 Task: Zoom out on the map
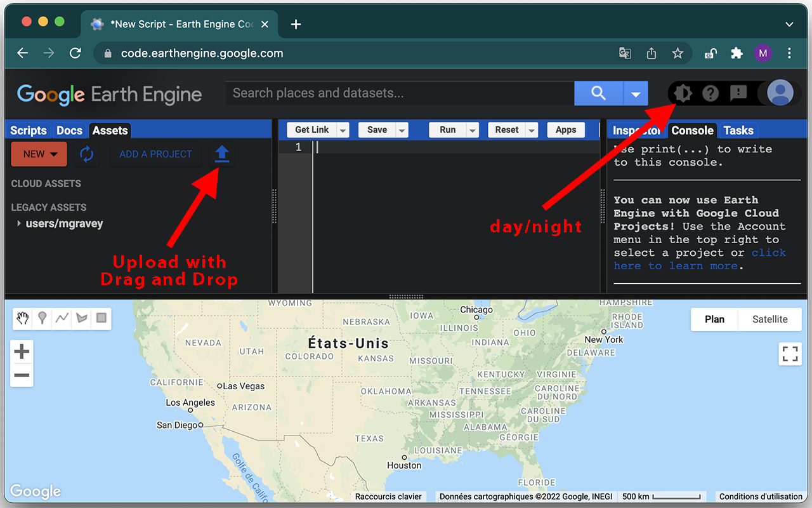tap(22, 375)
